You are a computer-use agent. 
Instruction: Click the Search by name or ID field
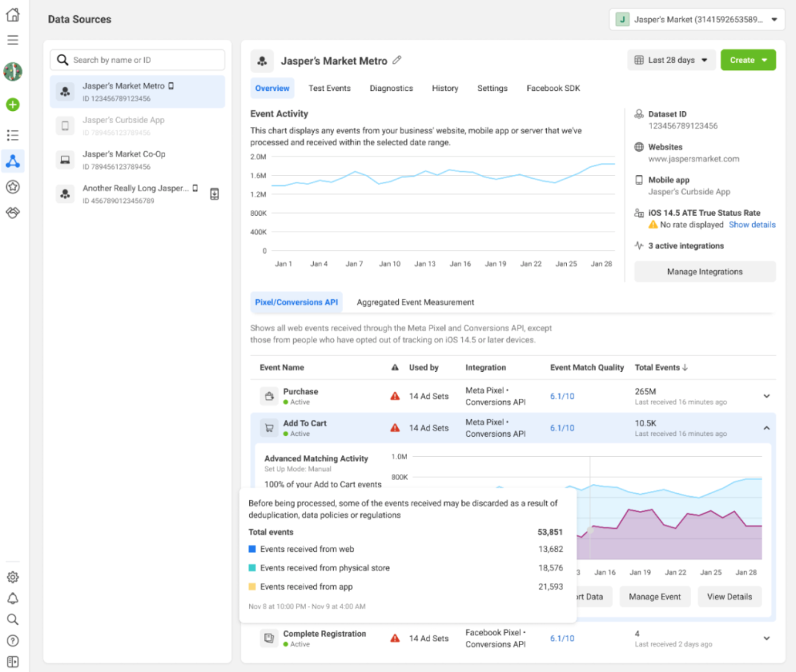coord(138,60)
